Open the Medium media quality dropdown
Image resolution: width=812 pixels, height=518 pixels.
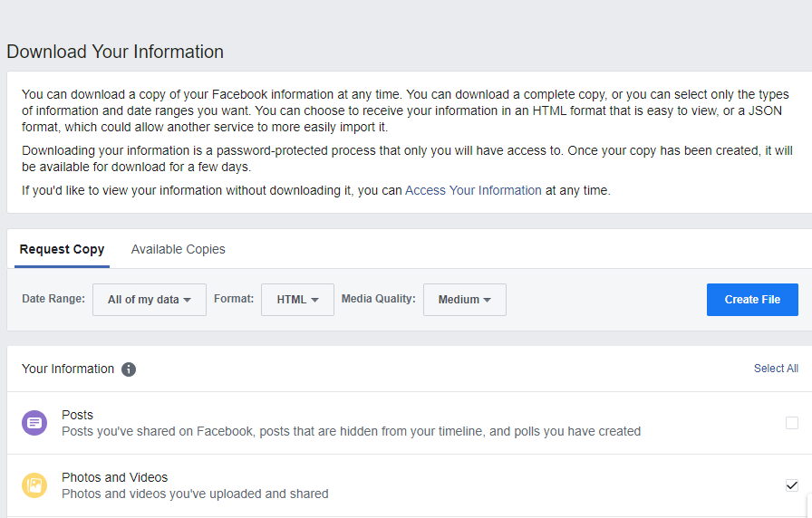coord(464,300)
